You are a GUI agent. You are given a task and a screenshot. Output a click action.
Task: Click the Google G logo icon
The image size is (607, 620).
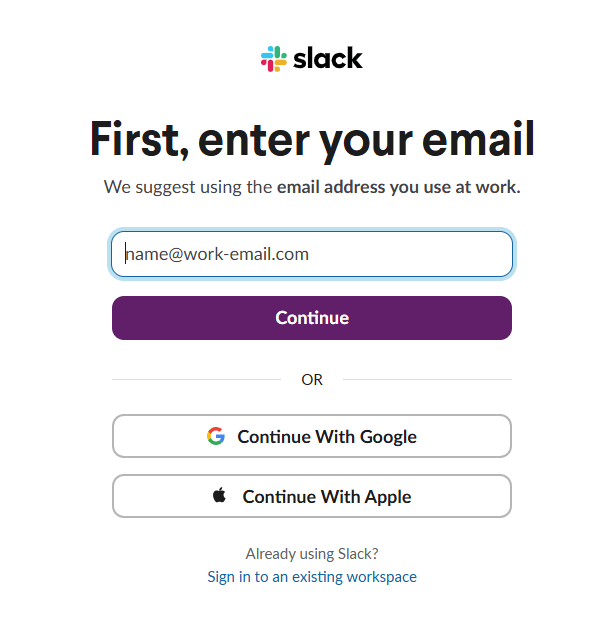(x=216, y=436)
